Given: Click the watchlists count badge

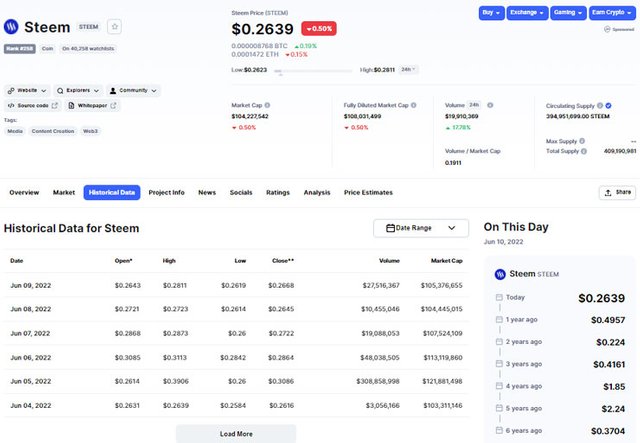Looking at the screenshot, I should (88, 49).
